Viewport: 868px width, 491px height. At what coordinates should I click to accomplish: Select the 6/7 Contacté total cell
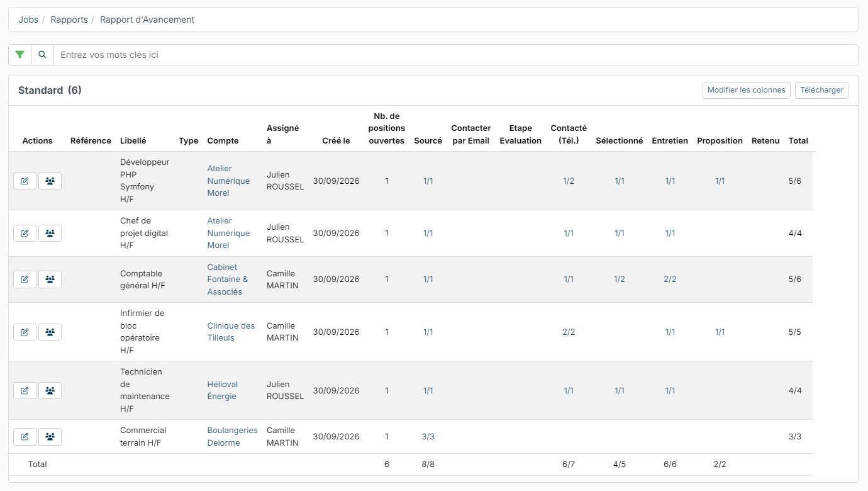(569, 465)
